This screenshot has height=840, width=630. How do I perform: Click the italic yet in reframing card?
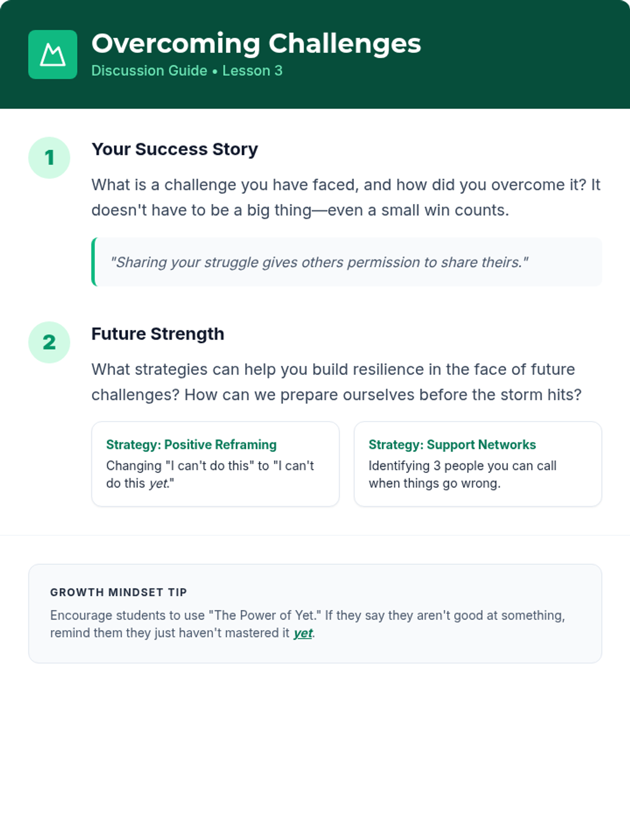(x=157, y=484)
